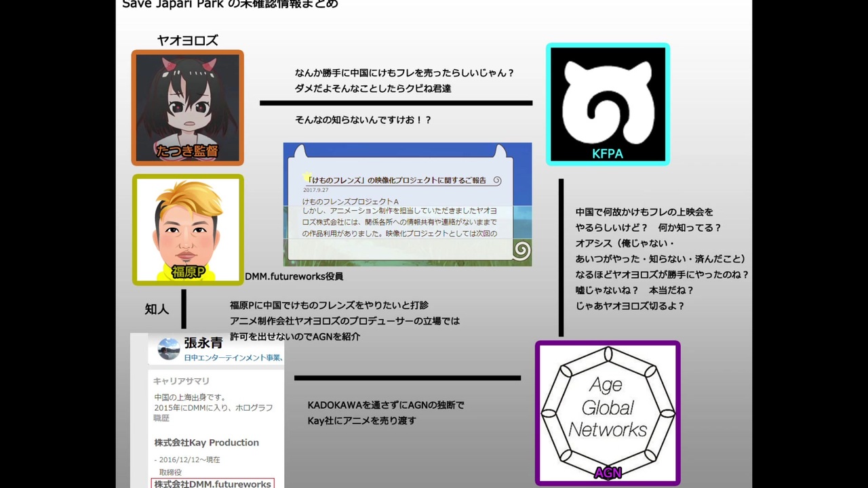Screen dimensions: 868x488
Task: Click the 知人 relationship label
Action: 157,309
